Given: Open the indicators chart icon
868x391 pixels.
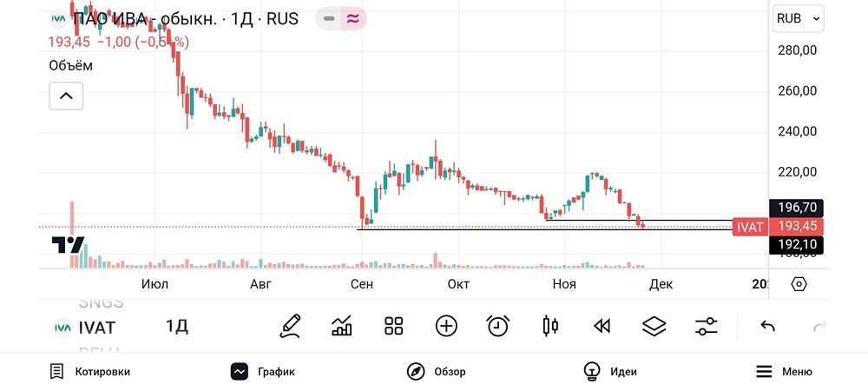Looking at the screenshot, I should point(342,327).
